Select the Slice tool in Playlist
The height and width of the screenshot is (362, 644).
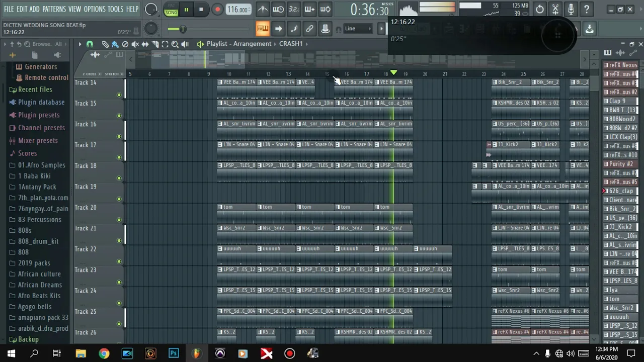[x=155, y=44]
